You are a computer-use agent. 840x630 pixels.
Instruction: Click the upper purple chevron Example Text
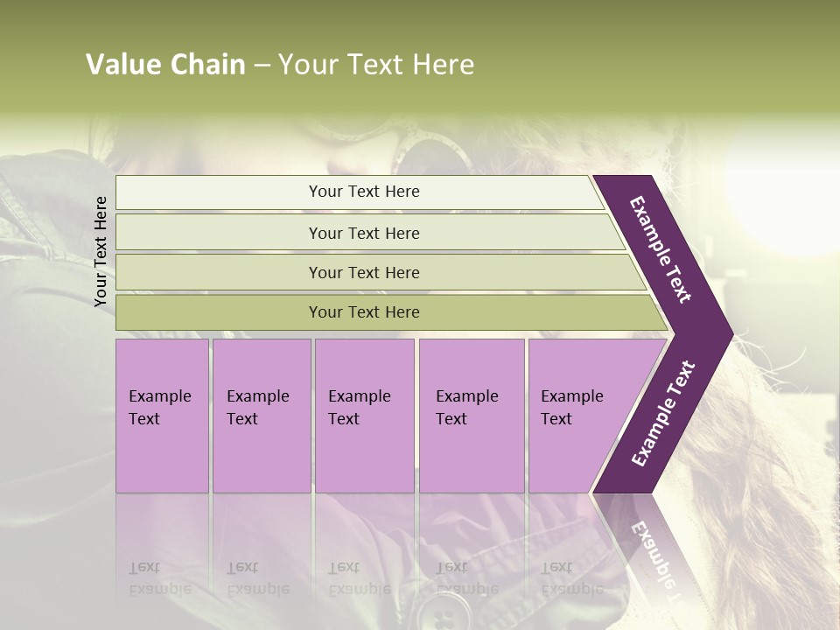tap(662, 249)
